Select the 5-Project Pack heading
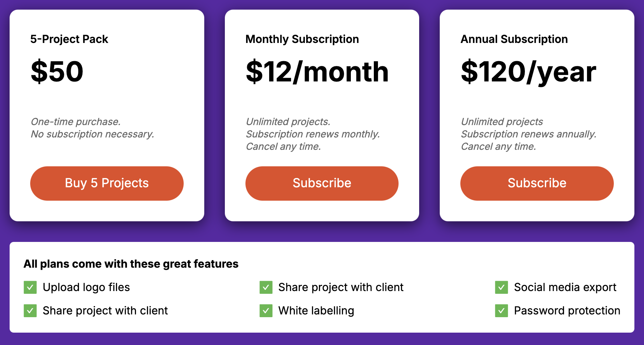Image resolution: width=644 pixels, height=345 pixels. click(x=69, y=39)
